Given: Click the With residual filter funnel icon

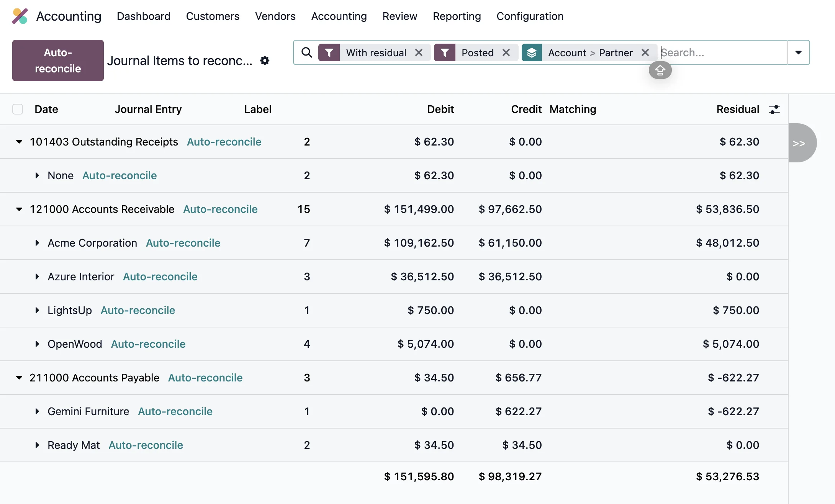Looking at the screenshot, I should point(329,52).
